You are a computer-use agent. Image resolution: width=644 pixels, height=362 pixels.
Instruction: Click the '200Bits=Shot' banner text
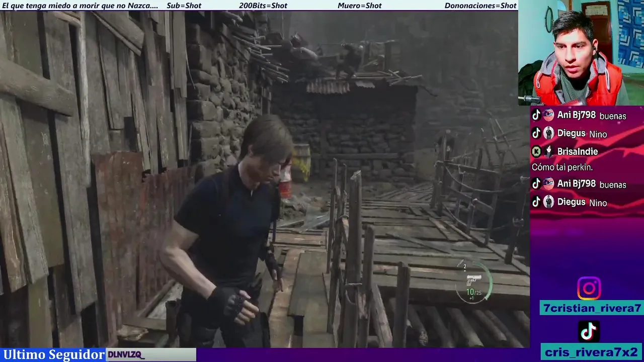point(263,6)
